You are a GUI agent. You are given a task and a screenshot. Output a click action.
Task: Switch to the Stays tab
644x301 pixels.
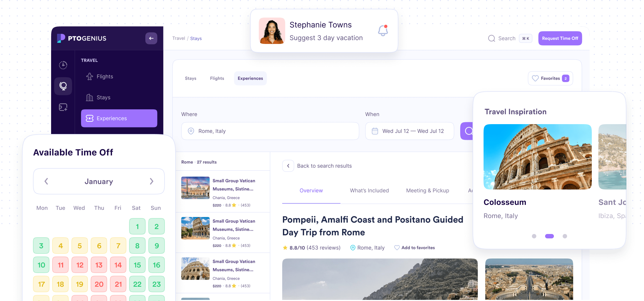(190, 78)
